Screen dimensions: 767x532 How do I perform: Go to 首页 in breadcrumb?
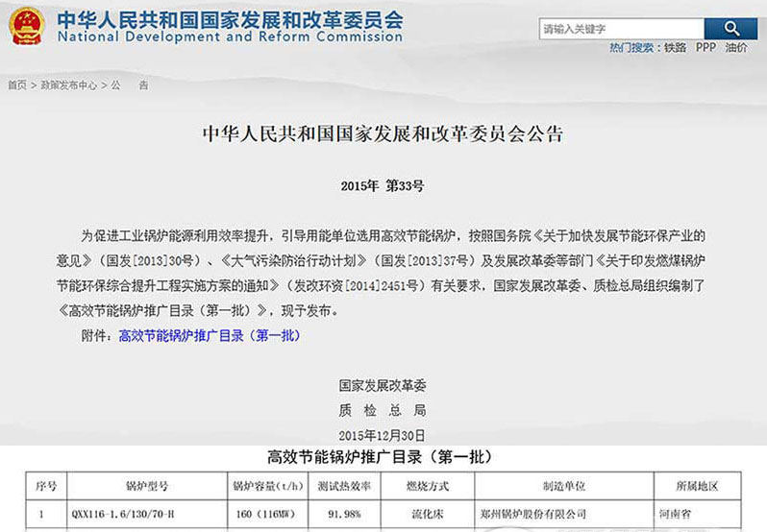click(x=17, y=85)
